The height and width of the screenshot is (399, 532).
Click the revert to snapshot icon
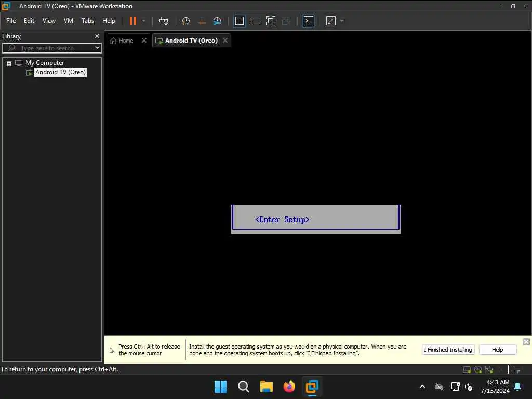point(202,21)
